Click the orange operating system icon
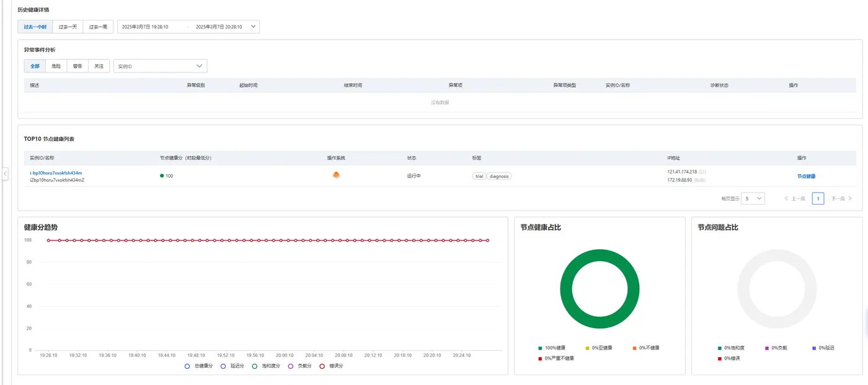 tap(336, 175)
